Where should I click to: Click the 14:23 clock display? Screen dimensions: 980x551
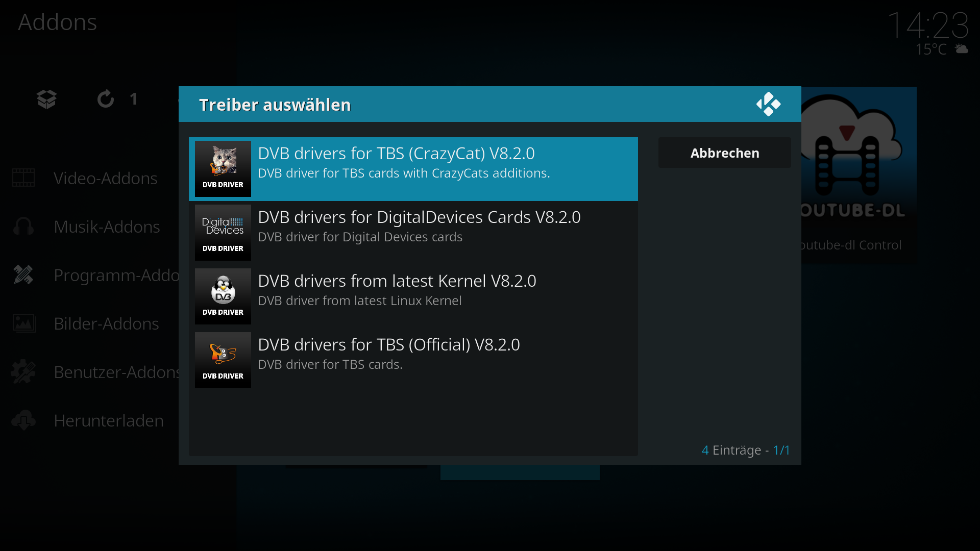928,25
